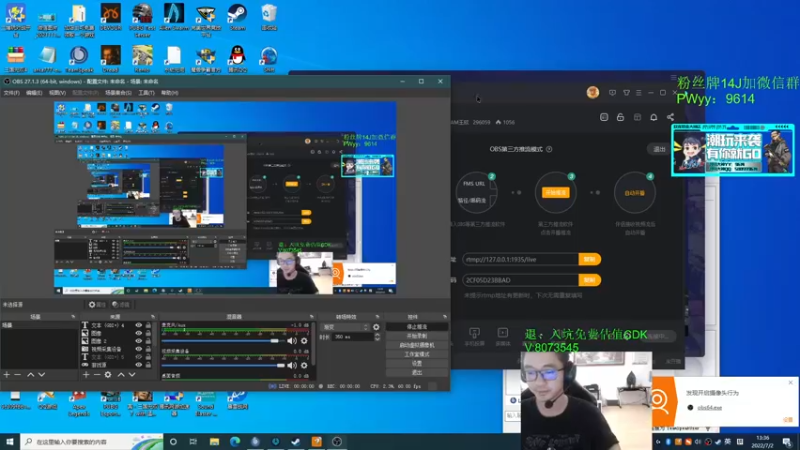This screenshot has width=800, height=450.
Task: Show the hidden 文本 (GDI+) 5 source
Action: tap(138, 357)
